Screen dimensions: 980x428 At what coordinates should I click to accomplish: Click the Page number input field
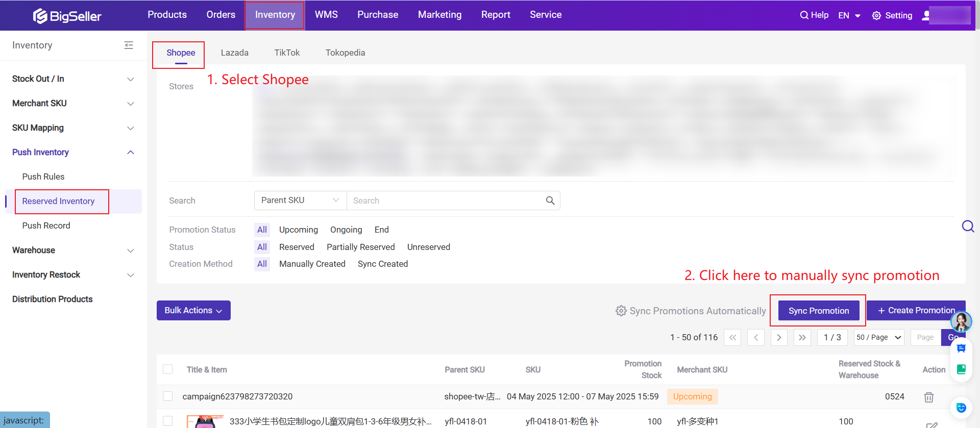click(925, 337)
